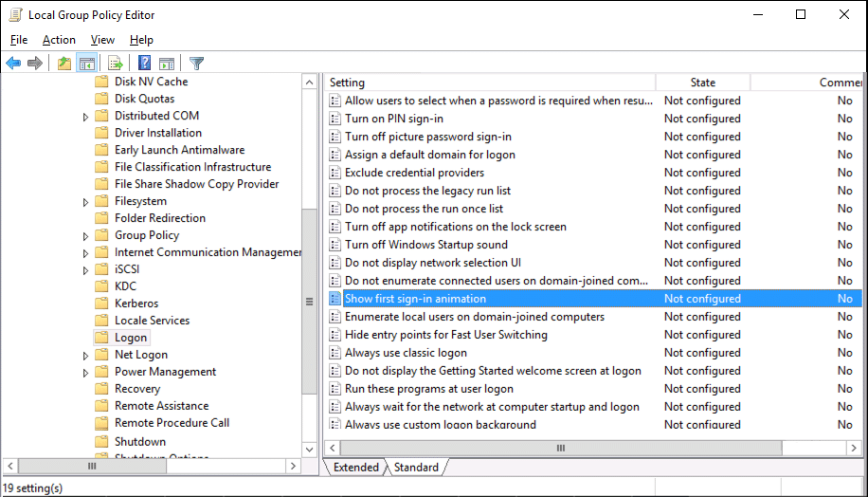The width and height of the screenshot is (868, 497).
Task: Switch to the Extended tab
Action: click(x=355, y=467)
